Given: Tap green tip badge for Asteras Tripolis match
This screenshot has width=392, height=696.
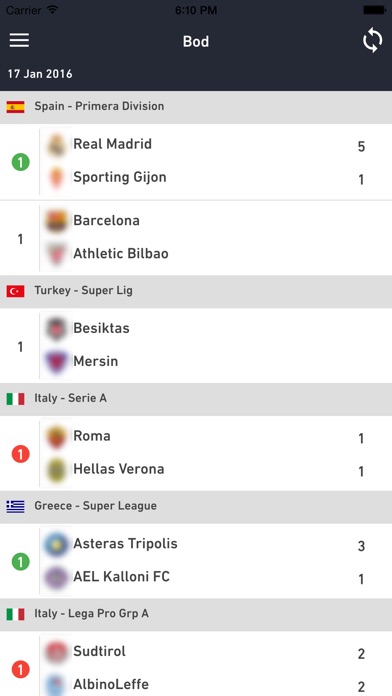Looking at the screenshot, I should click(x=20, y=562).
